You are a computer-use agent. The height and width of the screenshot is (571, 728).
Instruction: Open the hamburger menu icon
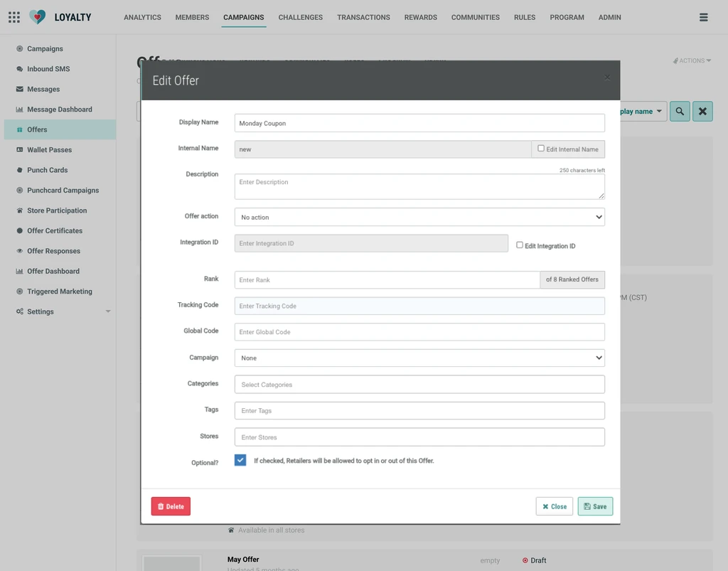click(x=703, y=17)
